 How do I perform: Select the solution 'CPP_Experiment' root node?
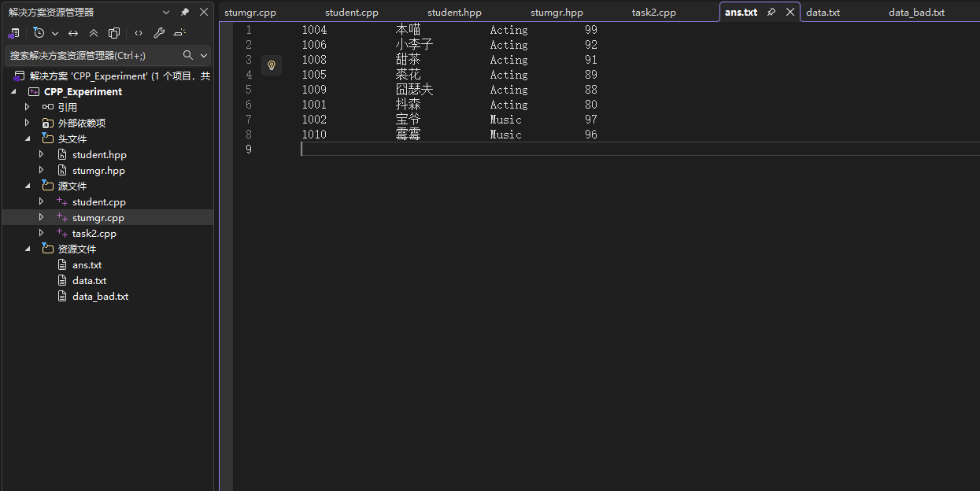[113, 76]
